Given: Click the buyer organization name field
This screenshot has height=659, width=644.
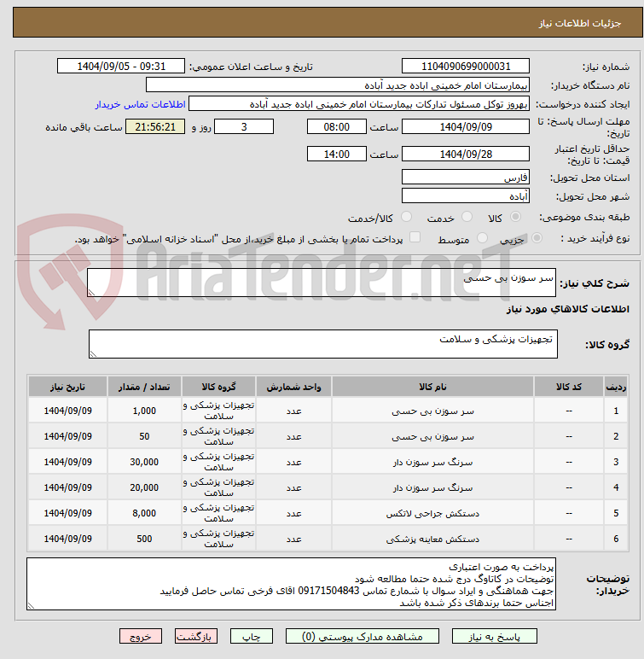Looking at the screenshot, I should pos(337,85).
